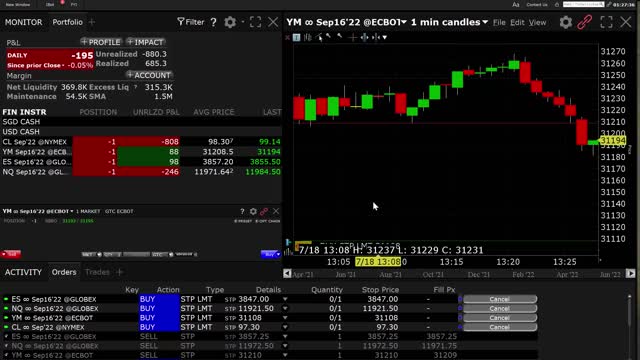This screenshot has height=360, width=640.
Task: Click the USD CASH row
Action: click(x=141, y=132)
